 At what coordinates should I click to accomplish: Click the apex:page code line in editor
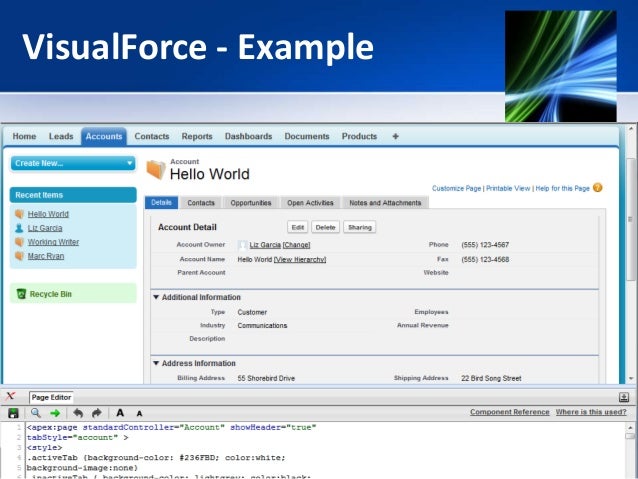(x=171, y=427)
